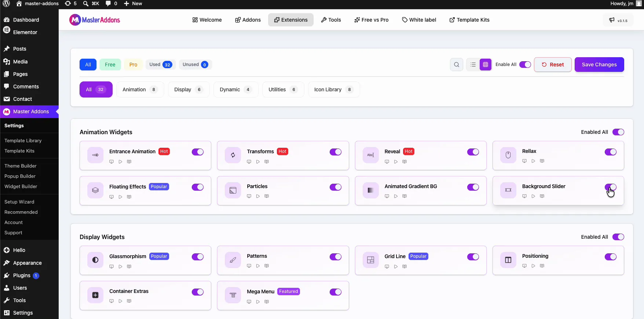Image resolution: width=644 pixels, height=319 pixels.
Task: Open the White label tab
Action: coord(419,20)
